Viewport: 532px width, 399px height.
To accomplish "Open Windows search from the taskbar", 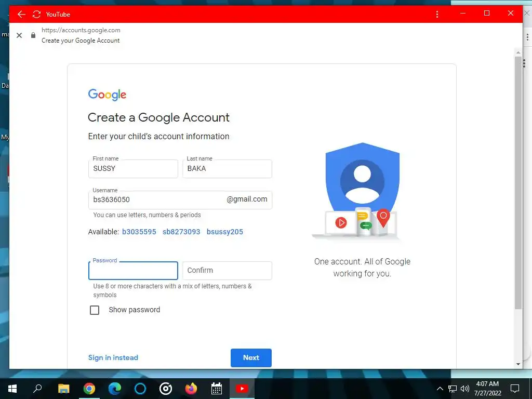I will pos(37,389).
